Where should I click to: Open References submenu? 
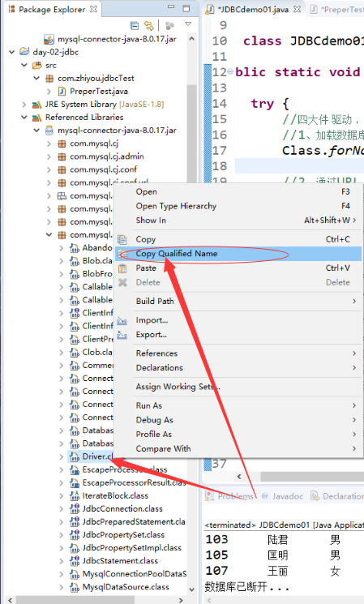pyautogui.click(x=239, y=353)
